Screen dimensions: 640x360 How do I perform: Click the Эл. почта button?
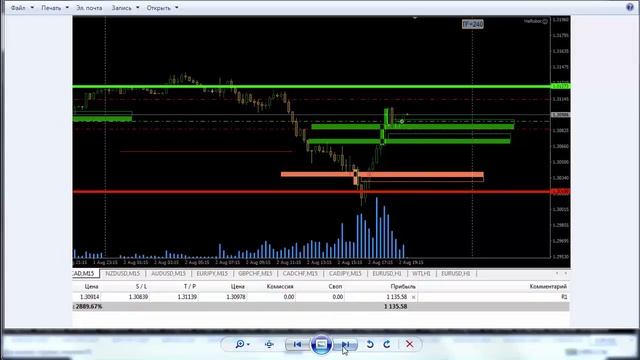click(x=89, y=8)
